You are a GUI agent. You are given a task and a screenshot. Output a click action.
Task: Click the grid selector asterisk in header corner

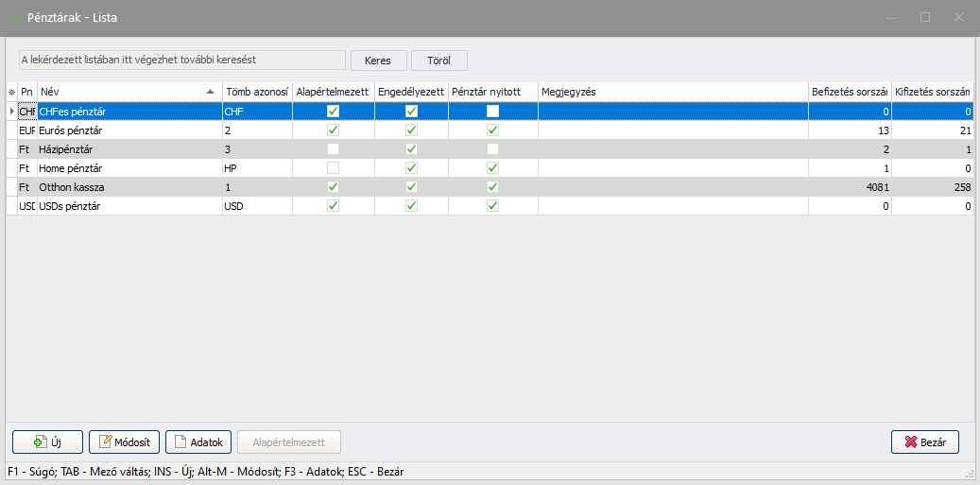pos(11,92)
